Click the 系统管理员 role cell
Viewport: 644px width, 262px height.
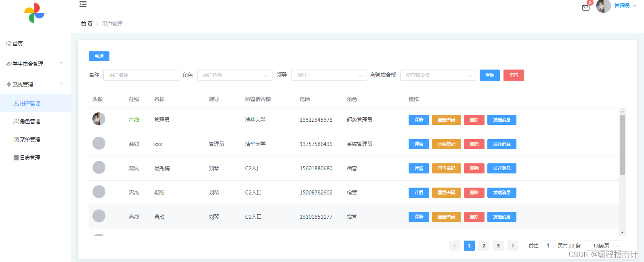pyautogui.click(x=359, y=144)
